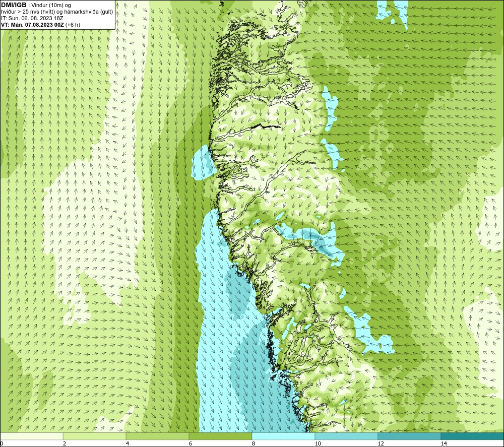This screenshot has height=447, width=504.
Task: Click the 6–8 m/s dark green swatch
Action: tap(221, 436)
